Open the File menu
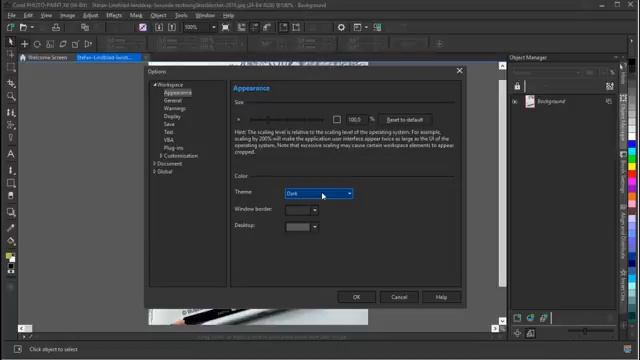The width and height of the screenshot is (640, 360). click(11, 16)
